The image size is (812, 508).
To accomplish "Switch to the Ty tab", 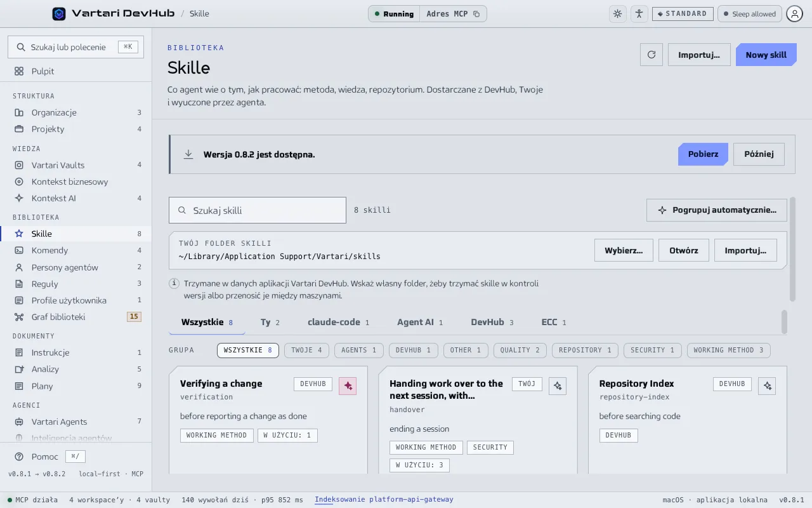I will (270, 323).
